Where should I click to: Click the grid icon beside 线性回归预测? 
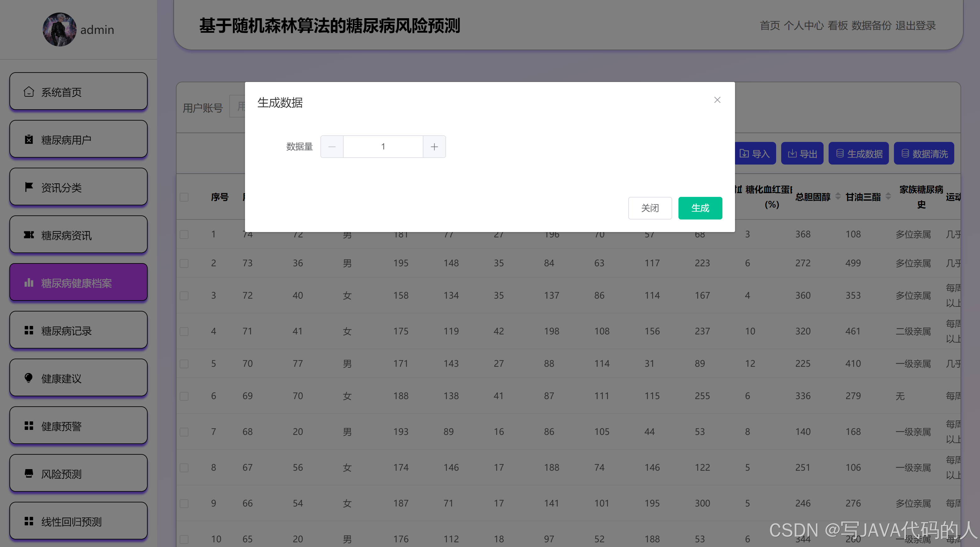click(x=29, y=521)
